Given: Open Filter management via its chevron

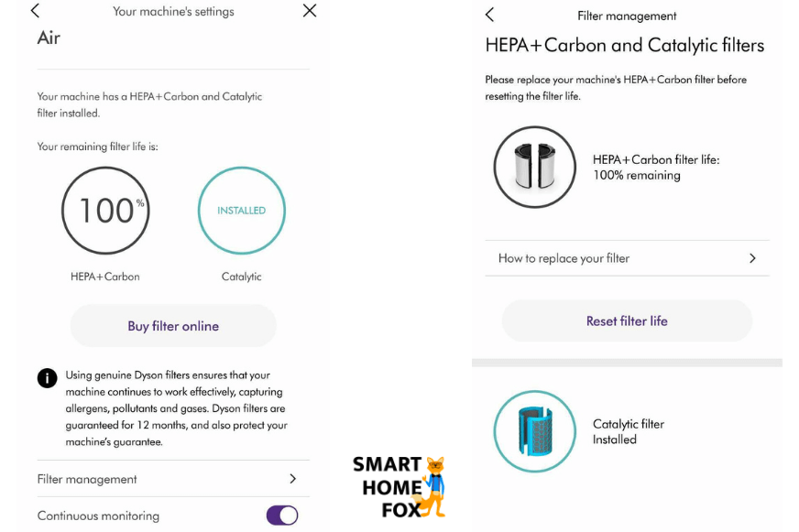Looking at the screenshot, I should pyautogui.click(x=292, y=478).
